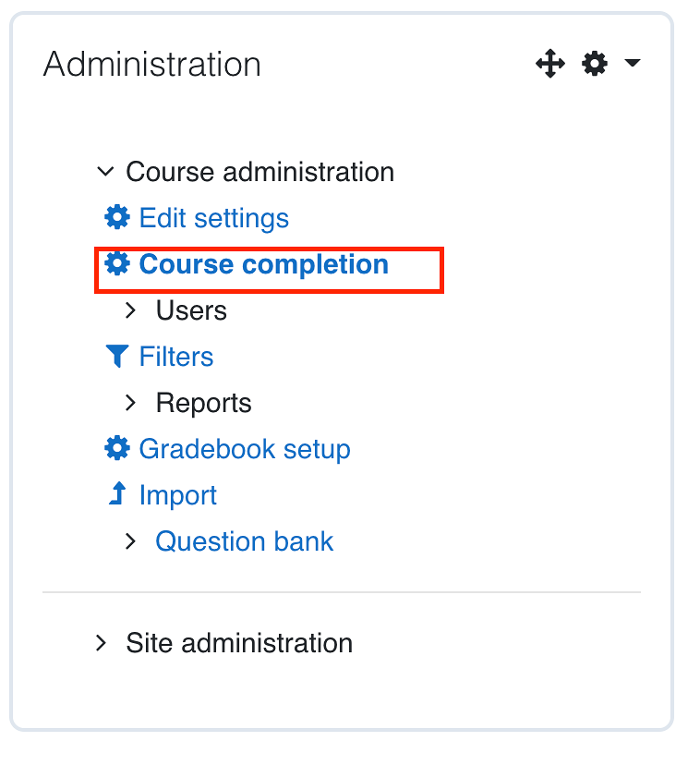Open the Filters page
The height and width of the screenshot is (765, 700).
(x=177, y=356)
